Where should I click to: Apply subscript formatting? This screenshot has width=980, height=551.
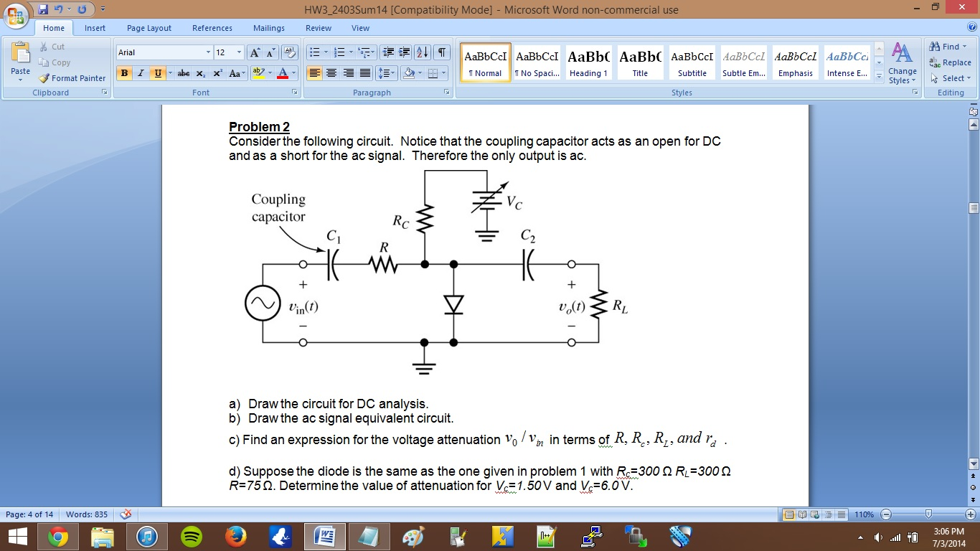click(x=201, y=73)
